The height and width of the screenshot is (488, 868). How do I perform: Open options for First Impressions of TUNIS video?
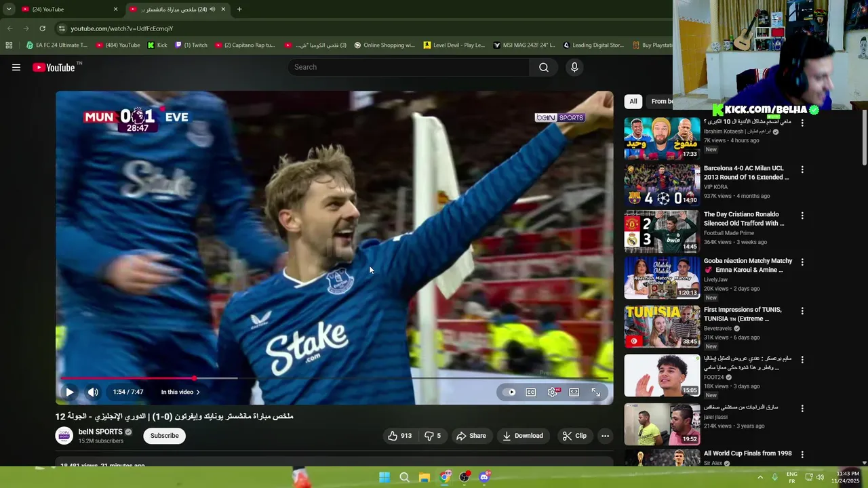pos(802,311)
